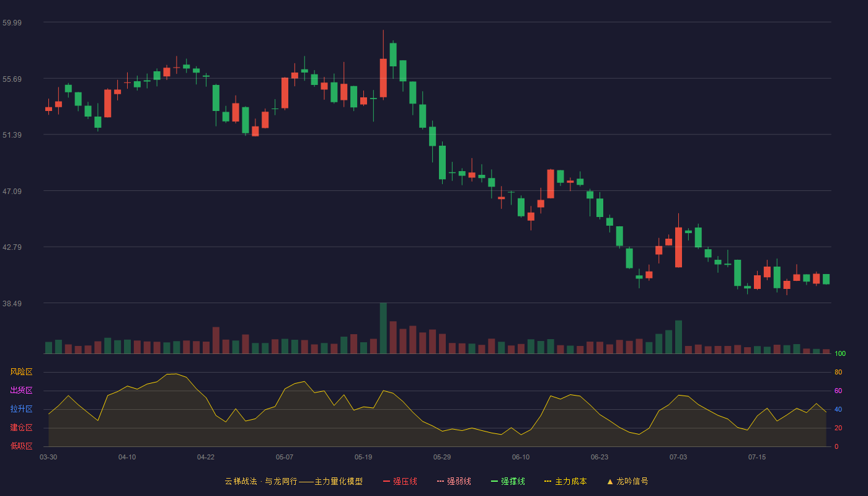868x496 pixels.
Task: Click the 59.99 price axis label
Action: tap(12, 23)
